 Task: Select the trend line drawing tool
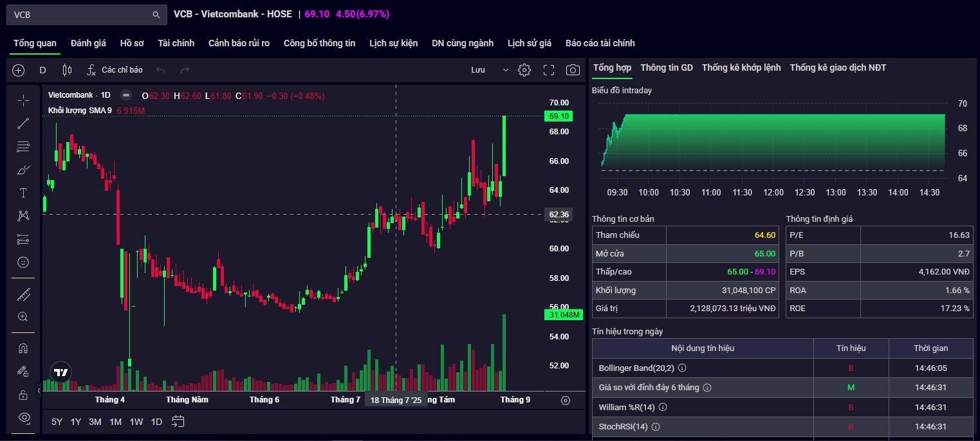pos(23,123)
